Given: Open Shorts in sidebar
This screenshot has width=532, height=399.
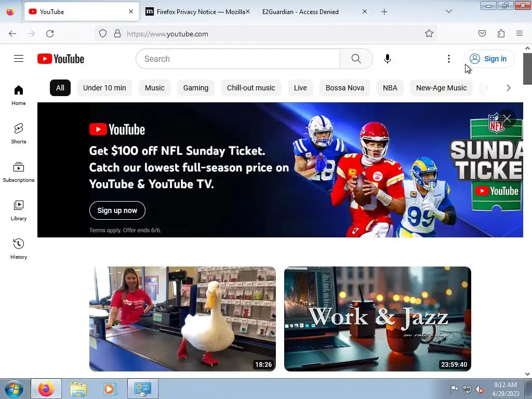Looking at the screenshot, I should (19, 134).
